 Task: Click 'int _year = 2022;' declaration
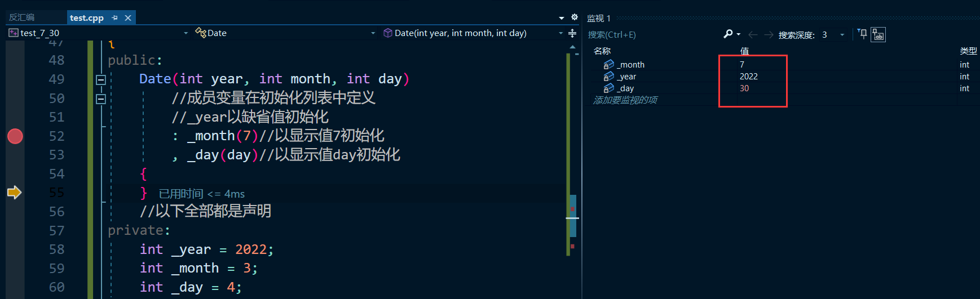[x=207, y=249]
